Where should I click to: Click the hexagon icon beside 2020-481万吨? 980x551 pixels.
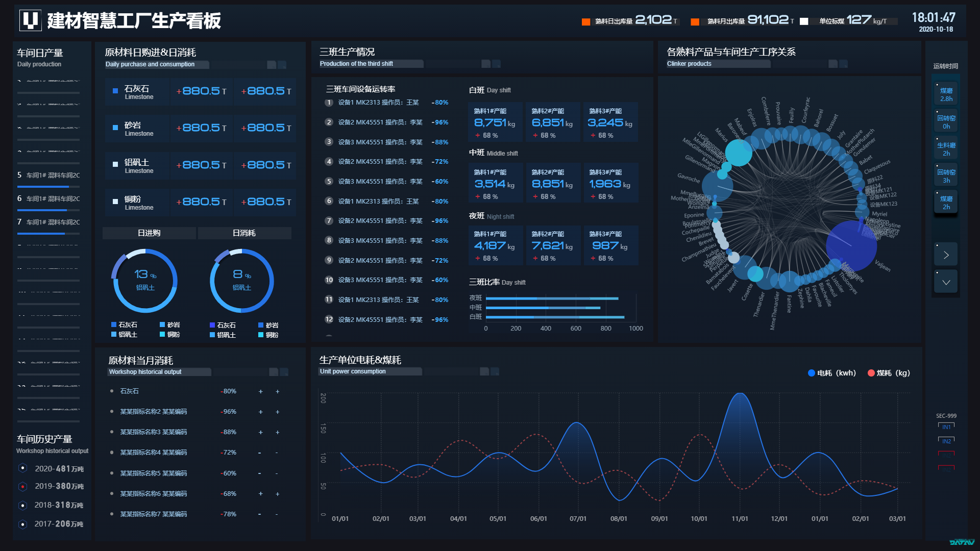[22, 468]
